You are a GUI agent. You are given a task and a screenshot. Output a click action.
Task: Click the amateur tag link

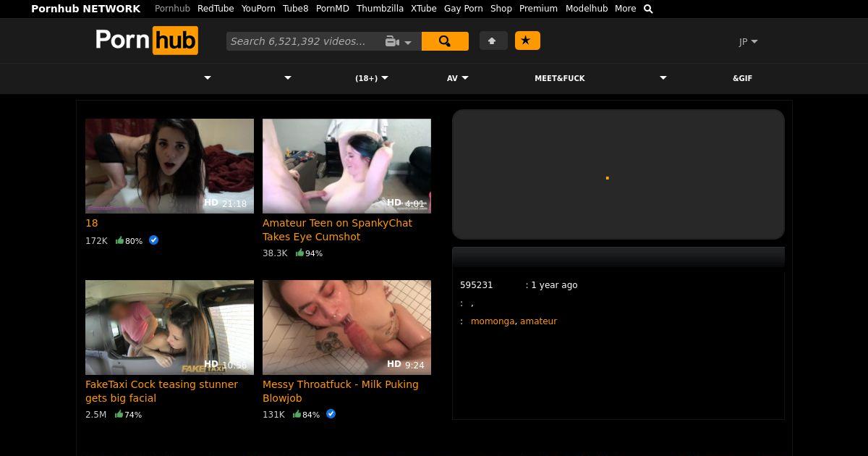[x=538, y=321]
